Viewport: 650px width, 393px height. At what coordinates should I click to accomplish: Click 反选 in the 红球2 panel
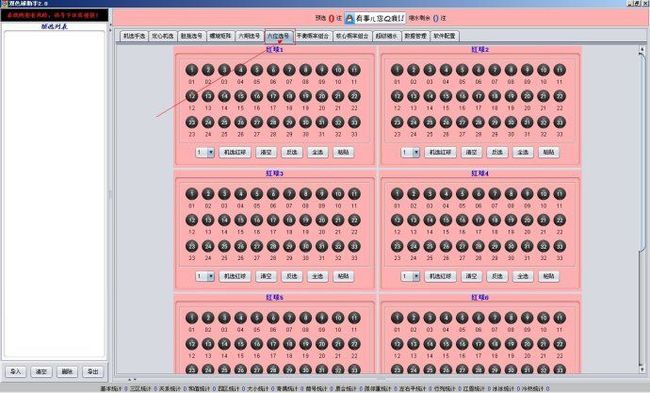(497, 152)
